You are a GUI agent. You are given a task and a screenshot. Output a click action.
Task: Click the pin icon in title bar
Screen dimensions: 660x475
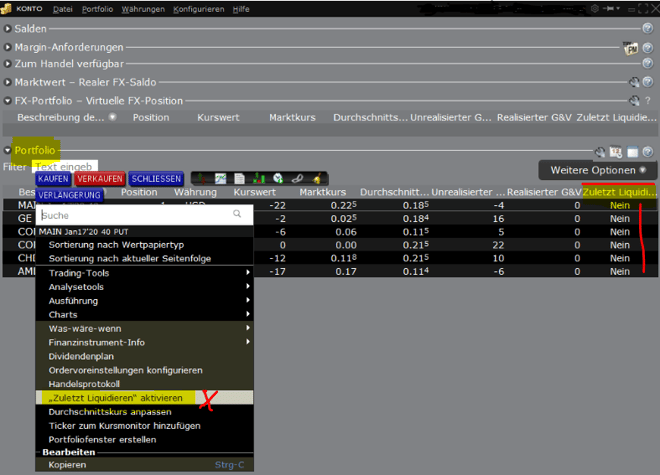coord(610,8)
